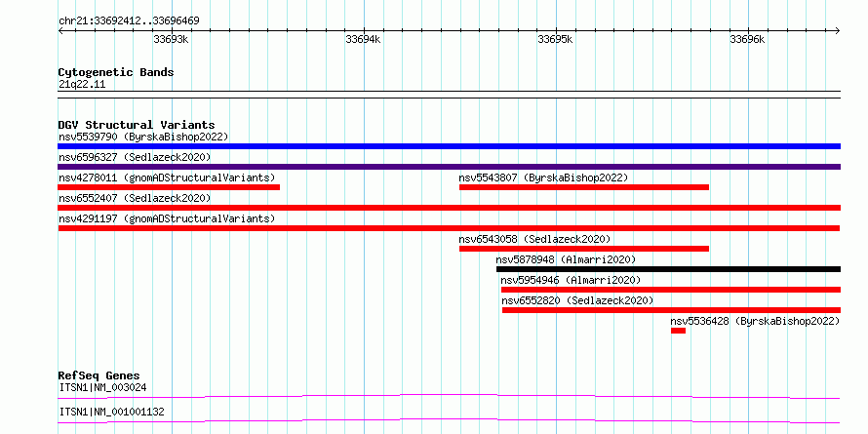
Task: Click the Cytogenetic Bands track heading
Action: [x=116, y=72]
